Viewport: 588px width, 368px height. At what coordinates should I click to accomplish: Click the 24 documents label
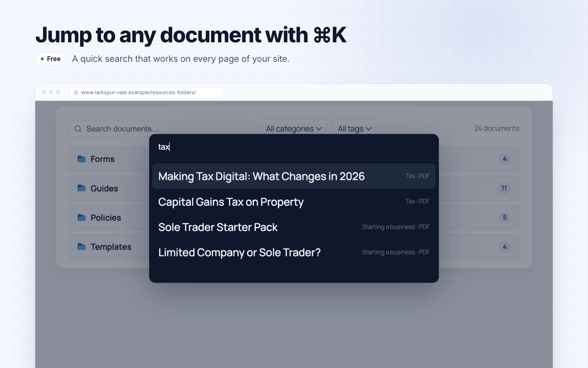(497, 128)
